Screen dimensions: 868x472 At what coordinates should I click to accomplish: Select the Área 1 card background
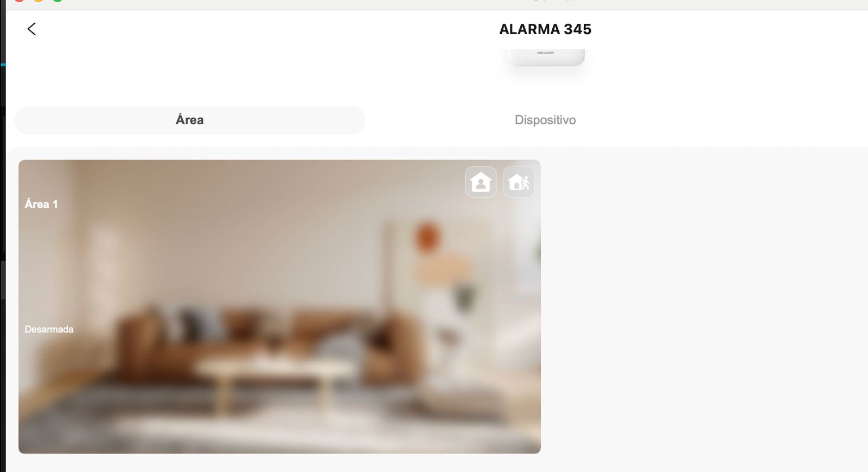click(279, 307)
